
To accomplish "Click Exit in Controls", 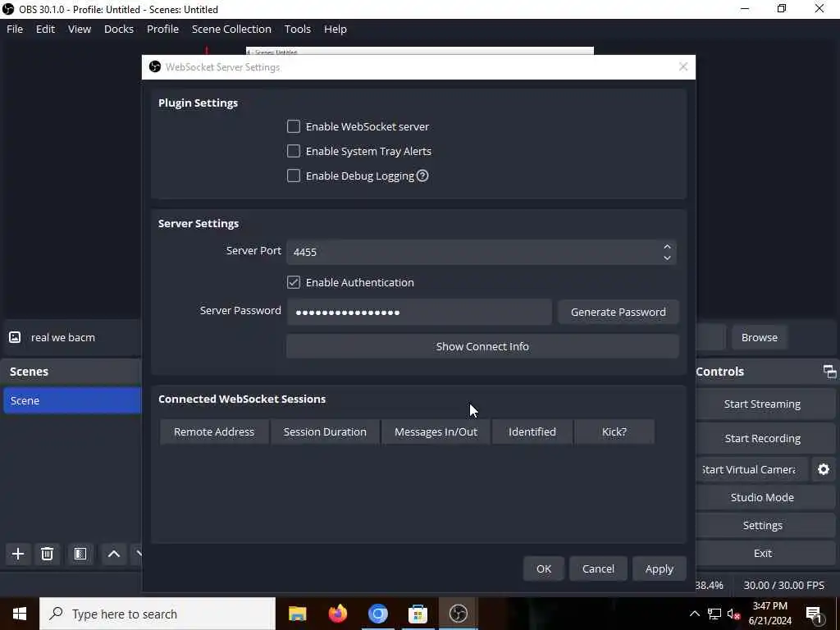I will (x=762, y=554).
